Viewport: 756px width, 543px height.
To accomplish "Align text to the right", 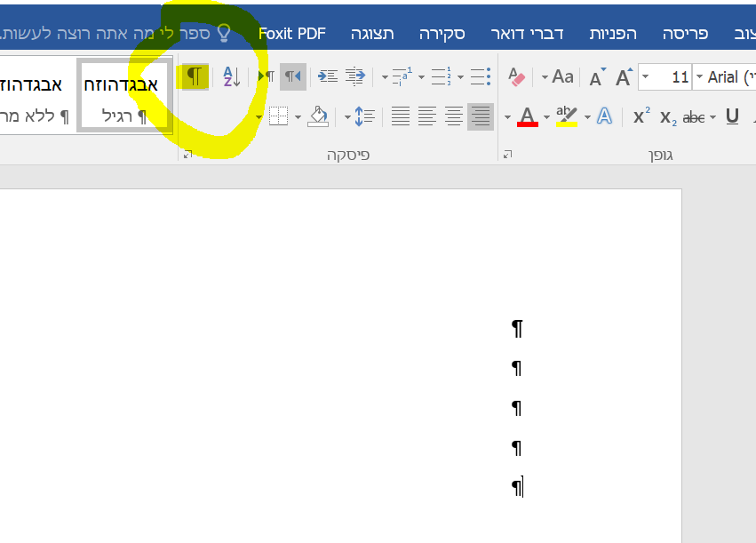I will point(481,116).
